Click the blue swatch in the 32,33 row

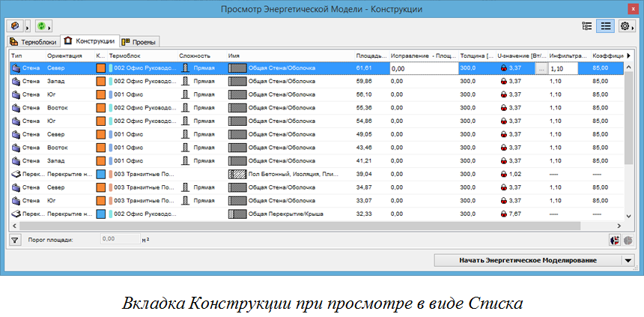[100, 214]
